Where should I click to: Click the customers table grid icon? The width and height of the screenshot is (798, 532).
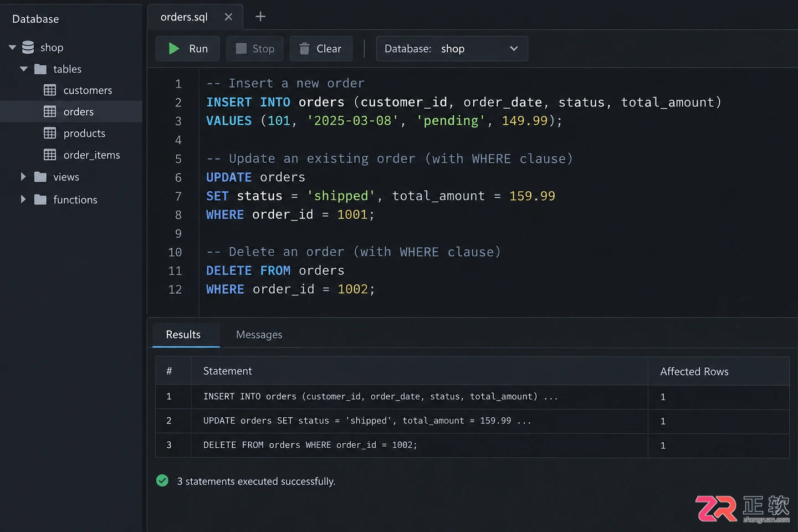50,90
